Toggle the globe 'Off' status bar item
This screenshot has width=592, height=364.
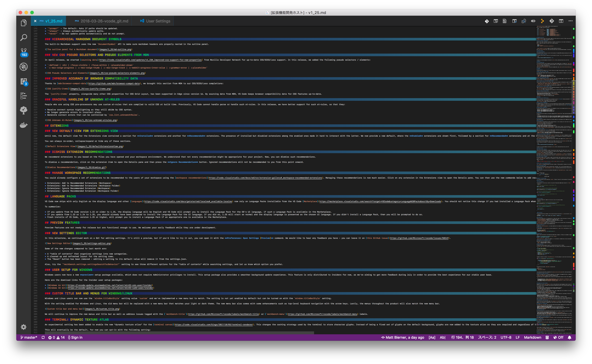tap(558, 337)
